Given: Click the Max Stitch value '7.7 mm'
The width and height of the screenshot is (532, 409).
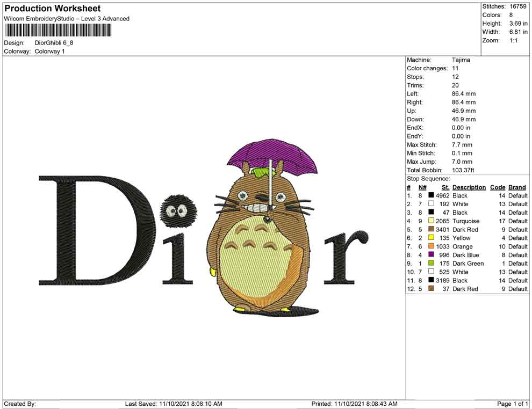Looking at the screenshot, I should coord(462,145).
